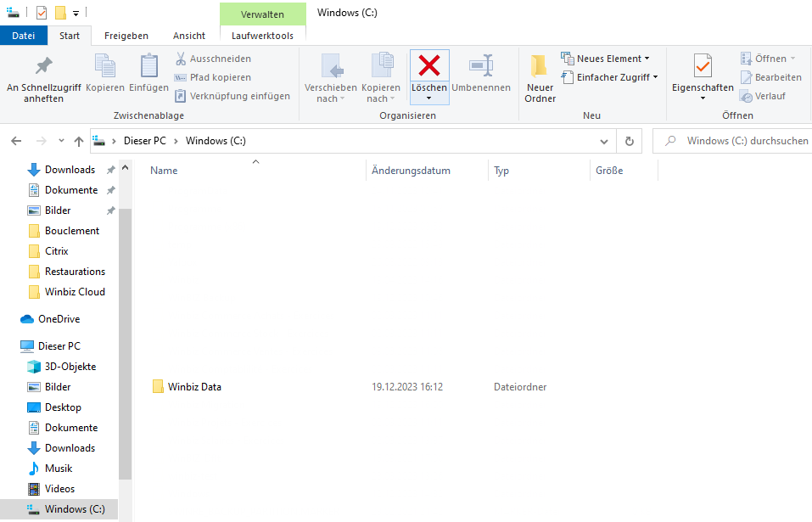The height and width of the screenshot is (522, 812).
Task: Go forward with the right arrow
Action: (x=42, y=141)
